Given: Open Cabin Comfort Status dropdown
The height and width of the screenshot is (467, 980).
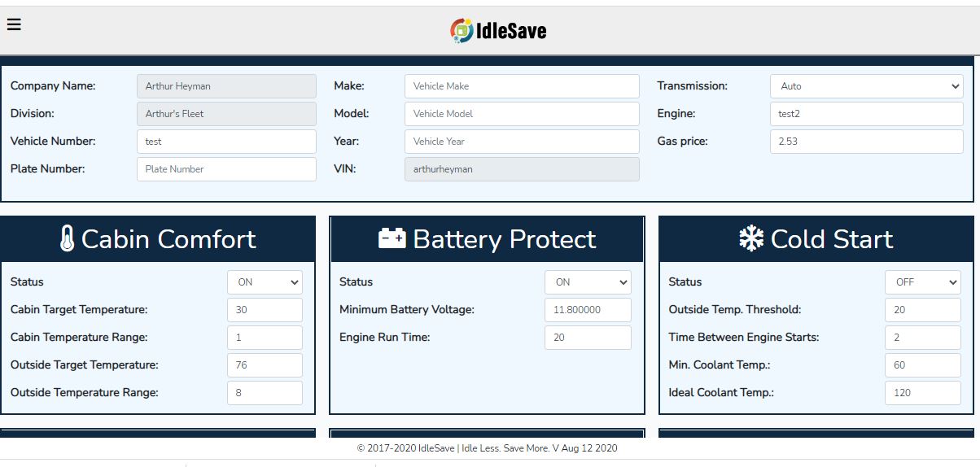Looking at the screenshot, I should (x=265, y=282).
